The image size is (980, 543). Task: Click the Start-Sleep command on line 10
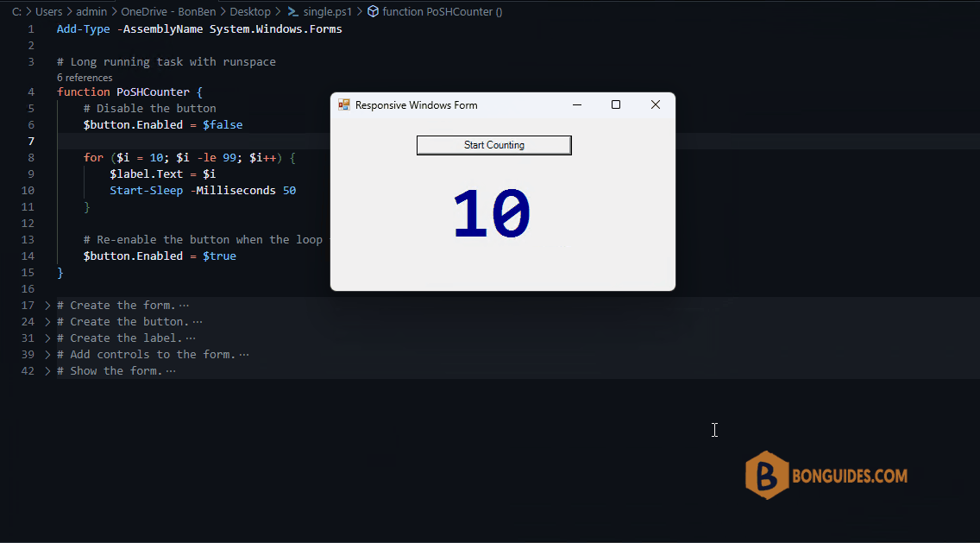pyautogui.click(x=147, y=190)
